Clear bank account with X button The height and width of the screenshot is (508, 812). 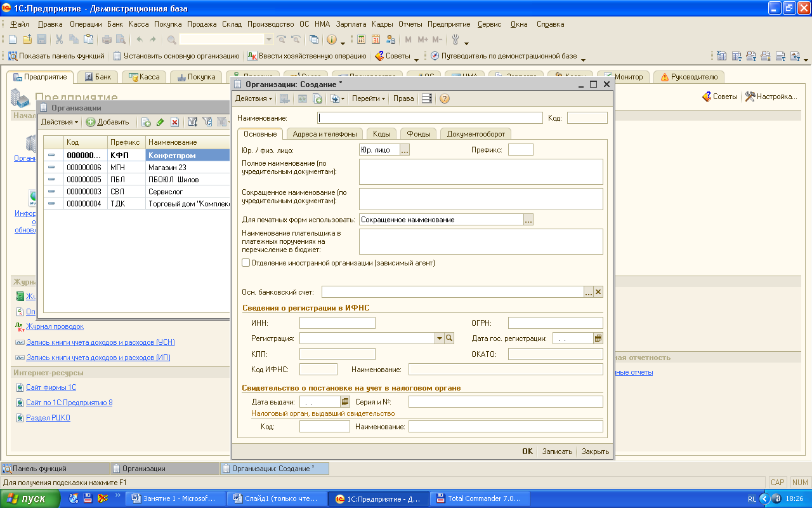[598, 291]
